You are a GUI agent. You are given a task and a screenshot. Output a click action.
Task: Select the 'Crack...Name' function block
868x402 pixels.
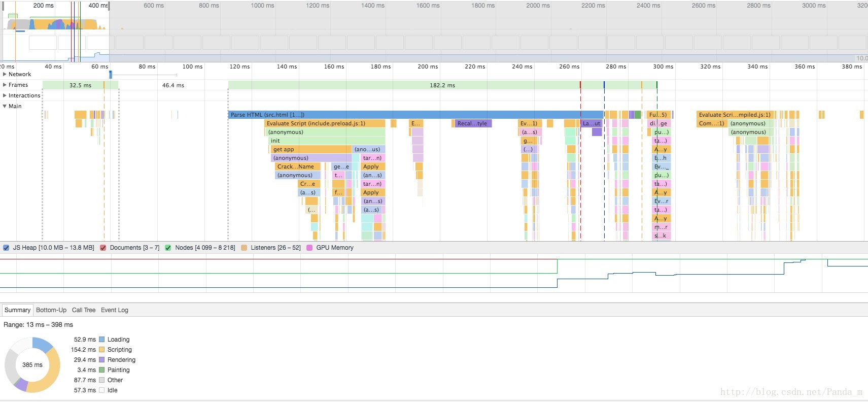click(x=297, y=166)
